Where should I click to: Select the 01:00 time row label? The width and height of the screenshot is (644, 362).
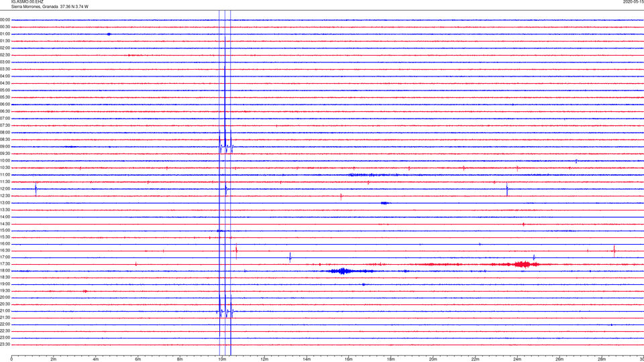coord(5,34)
